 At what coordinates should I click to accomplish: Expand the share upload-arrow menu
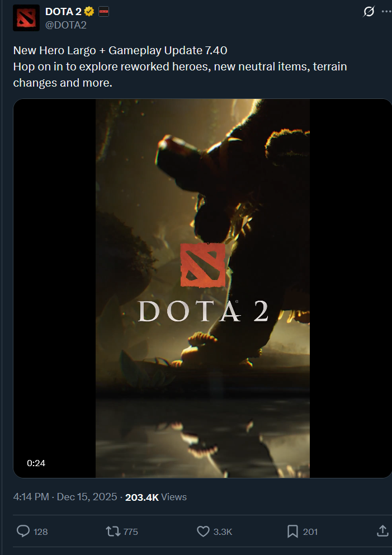pyautogui.click(x=382, y=531)
